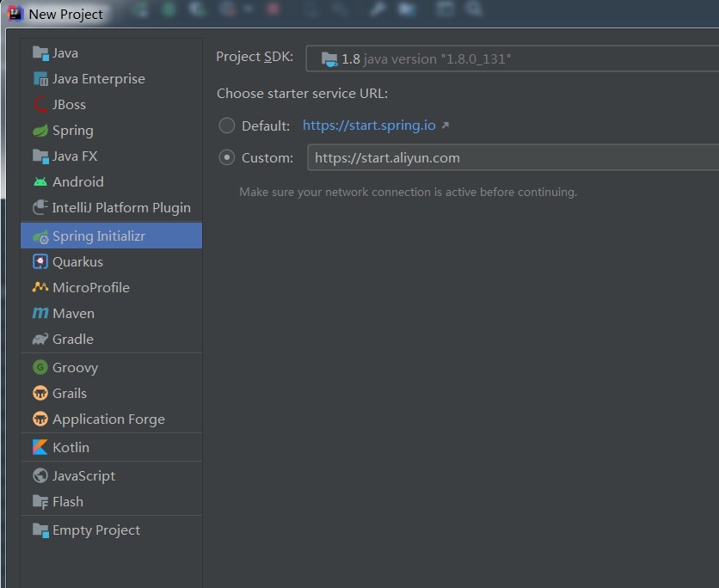
Task: Open the https://start.spring.io link
Action: click(x=369, y=126)
